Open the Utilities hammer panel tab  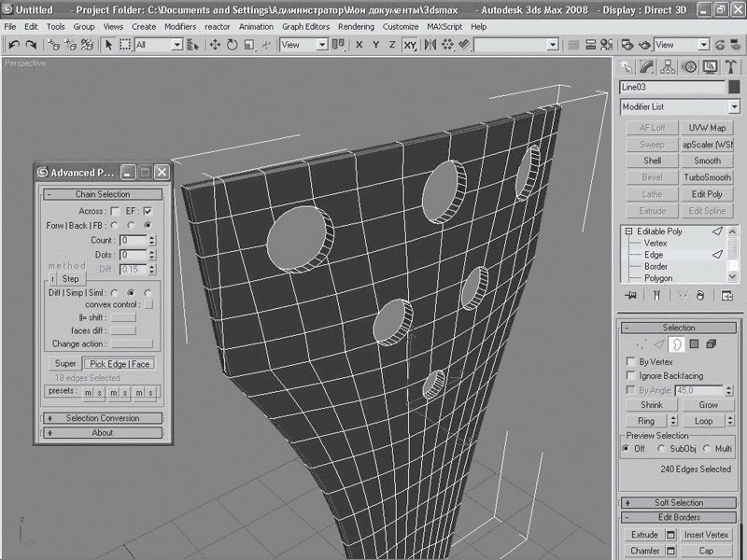(x=729, y=67)
